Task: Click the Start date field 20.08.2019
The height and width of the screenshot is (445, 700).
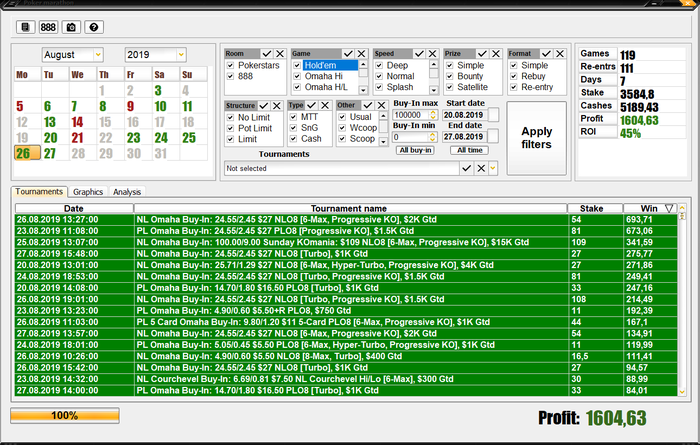Action: pos(463,115)
